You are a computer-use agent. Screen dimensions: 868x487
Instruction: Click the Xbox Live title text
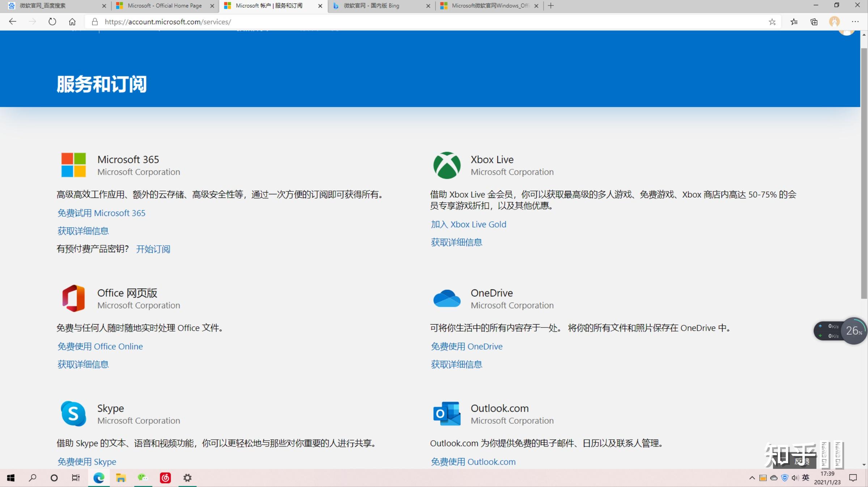pos(492,160)
